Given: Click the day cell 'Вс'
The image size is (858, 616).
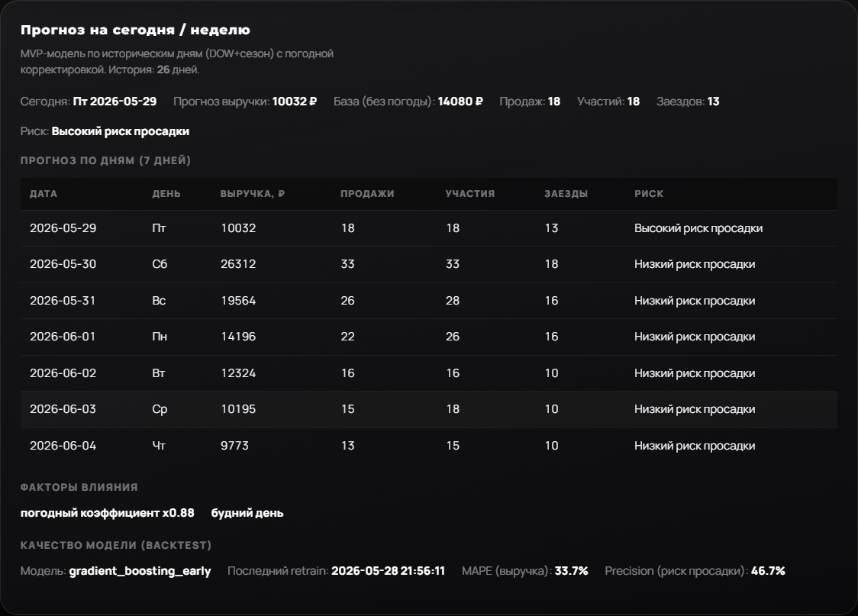Looking at the screenshot, I should click(159, 301).
